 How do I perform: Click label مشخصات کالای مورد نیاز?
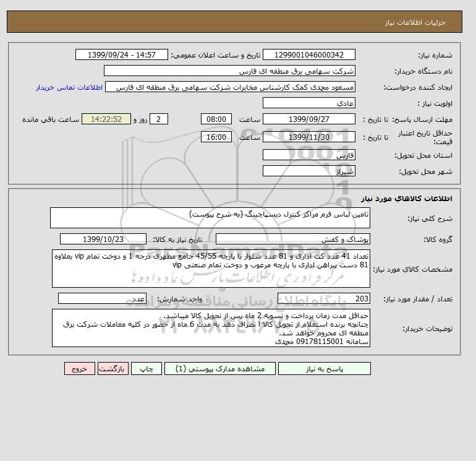click(412, 269)
